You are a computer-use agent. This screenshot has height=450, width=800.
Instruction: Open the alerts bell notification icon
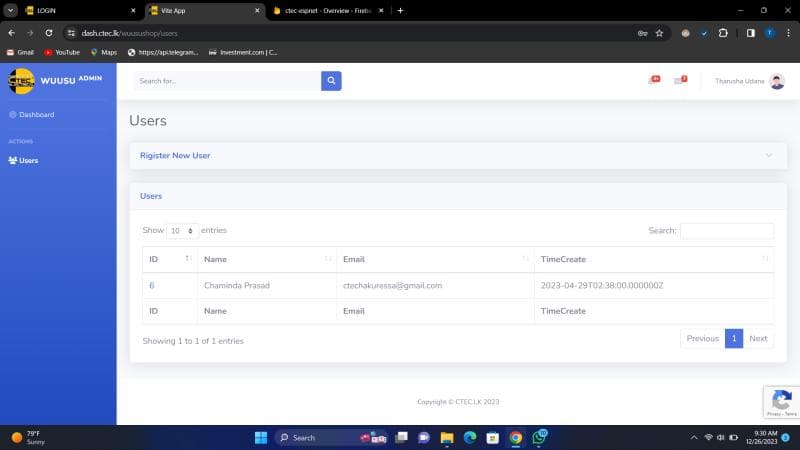coord(654,81)
